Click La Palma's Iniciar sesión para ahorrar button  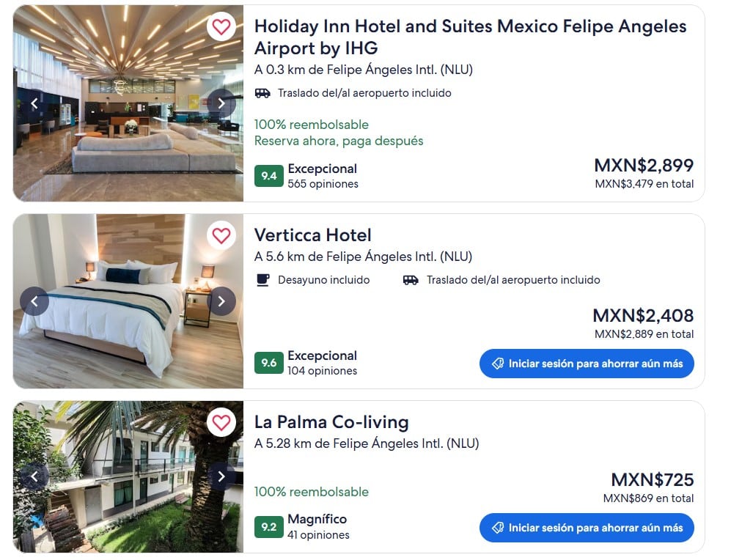(587, 528)
